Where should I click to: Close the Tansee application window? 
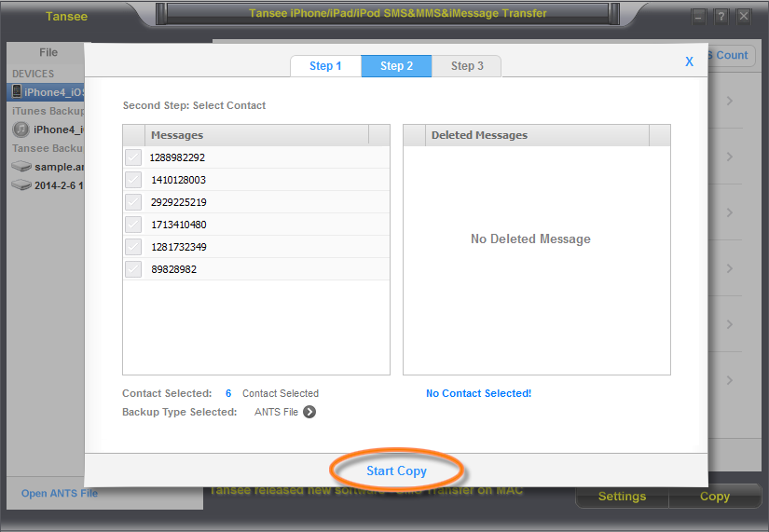pos(744,17)
